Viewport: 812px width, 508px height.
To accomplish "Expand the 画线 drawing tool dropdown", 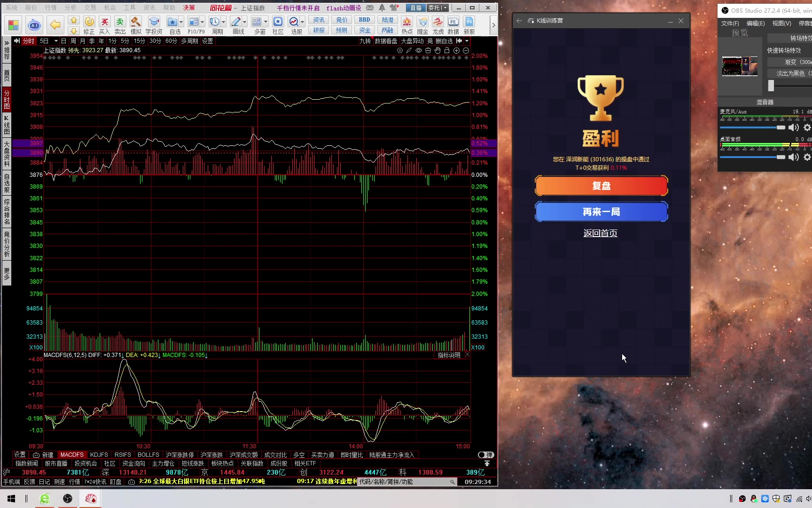I will 244,22.
